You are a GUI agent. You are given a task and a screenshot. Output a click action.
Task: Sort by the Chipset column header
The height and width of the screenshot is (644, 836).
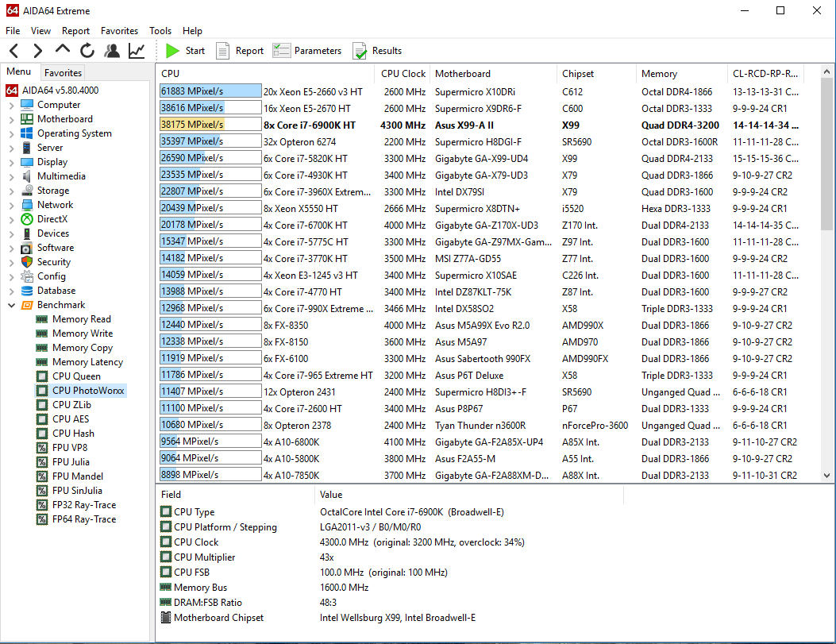pos(596,74)
